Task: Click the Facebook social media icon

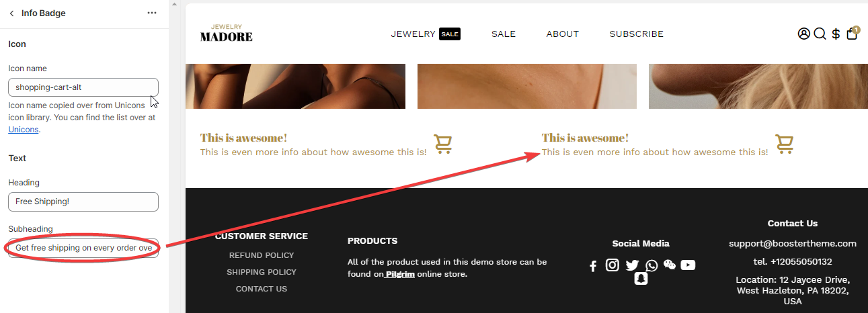Action: point(593,266)
